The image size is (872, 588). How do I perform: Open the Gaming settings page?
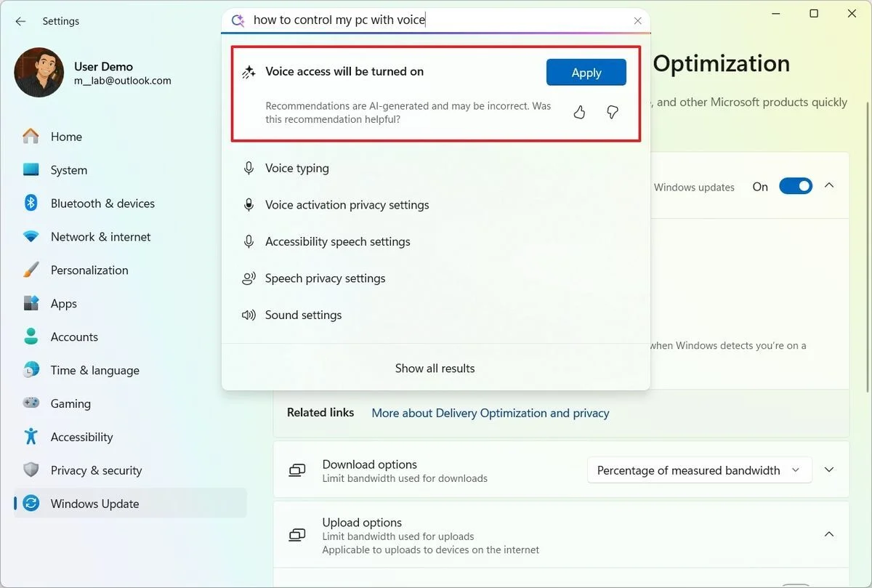pos(70,403)
